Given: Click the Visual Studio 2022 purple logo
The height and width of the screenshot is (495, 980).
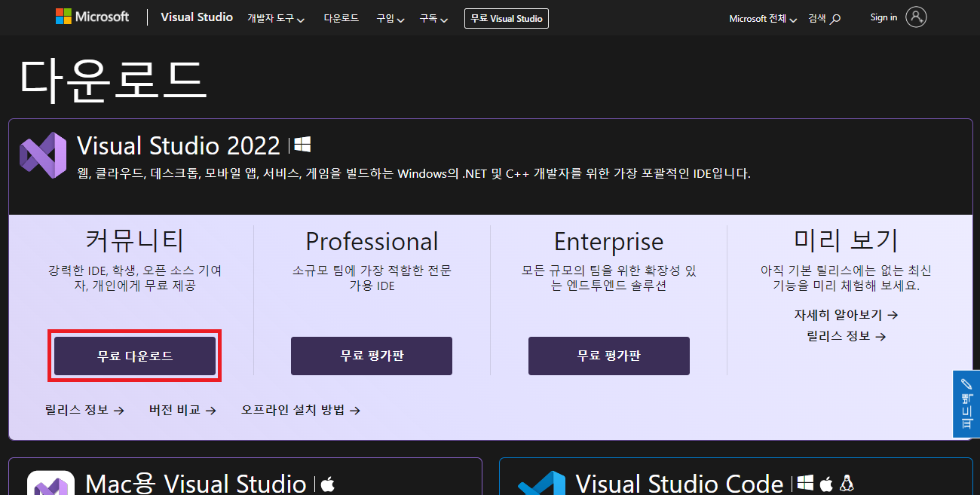Looking at the screenshot, I should (43, 155).
